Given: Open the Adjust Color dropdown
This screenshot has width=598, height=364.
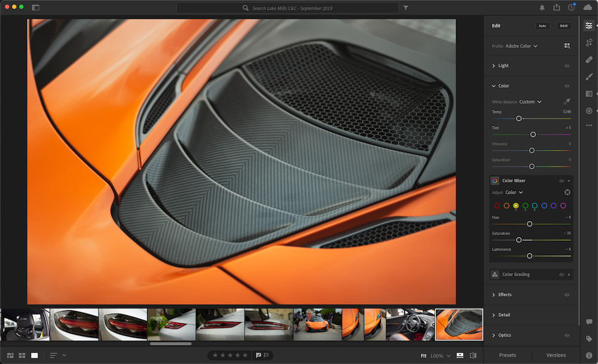Looking at the screenshot, I should coord(514,192).
